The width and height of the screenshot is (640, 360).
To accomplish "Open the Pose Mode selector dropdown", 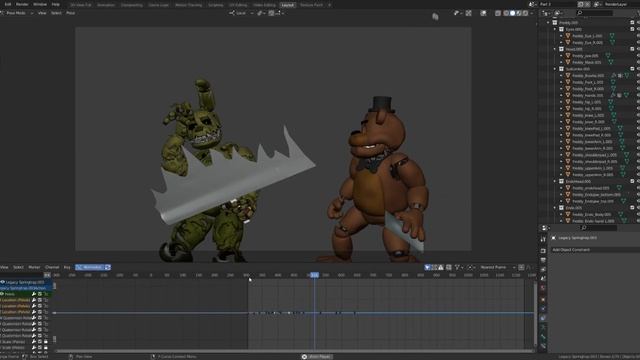I will pos(17,13).
